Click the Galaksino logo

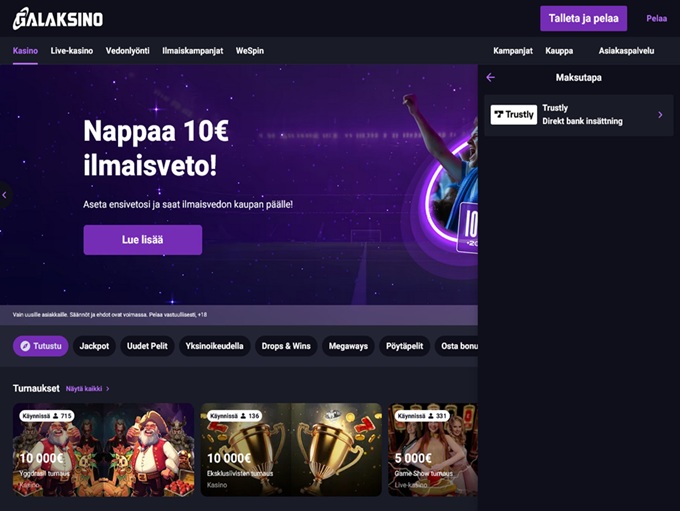[58, 19]
